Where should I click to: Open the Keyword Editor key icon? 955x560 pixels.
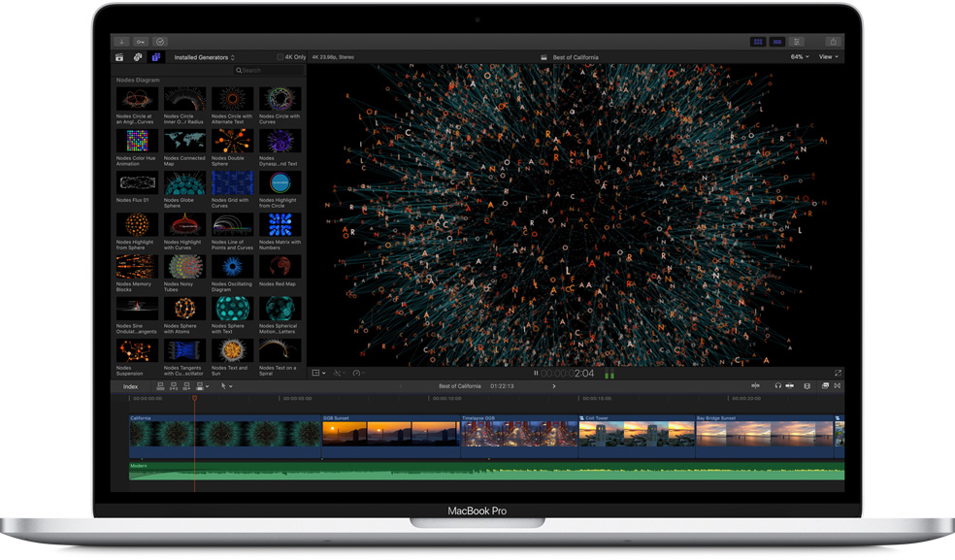[141, 42]
